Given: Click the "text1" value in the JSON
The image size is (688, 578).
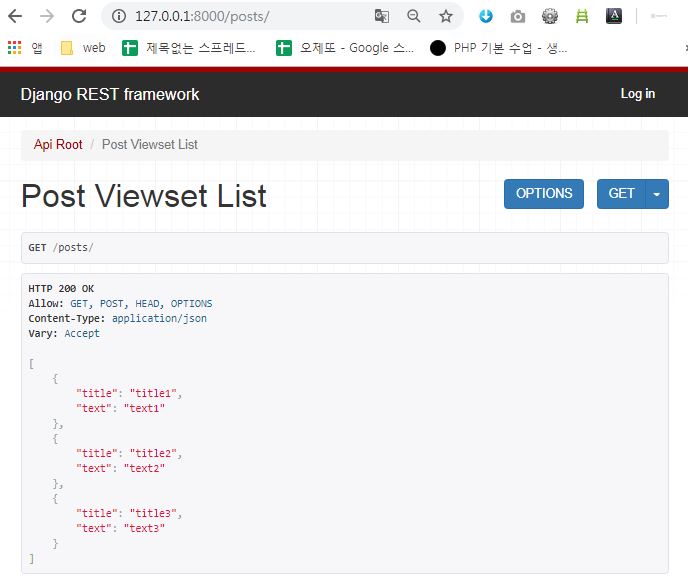Looking at the screenshot, I should [x=144, y=408].
